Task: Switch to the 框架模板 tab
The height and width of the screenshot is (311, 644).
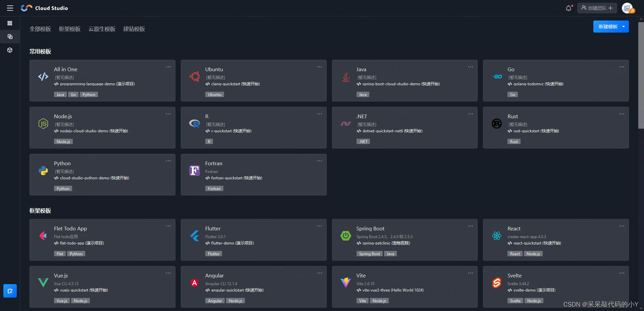Action: pyautogui.click(x=69, y=29)
